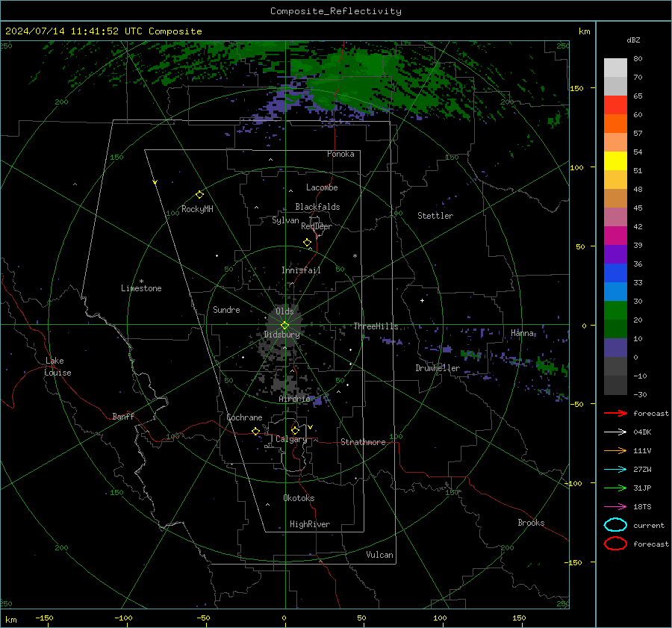Image resolution: width=672 pixels, height=628 pixels.
Task: Click the Cochrane map label
Action: (244, 417)
